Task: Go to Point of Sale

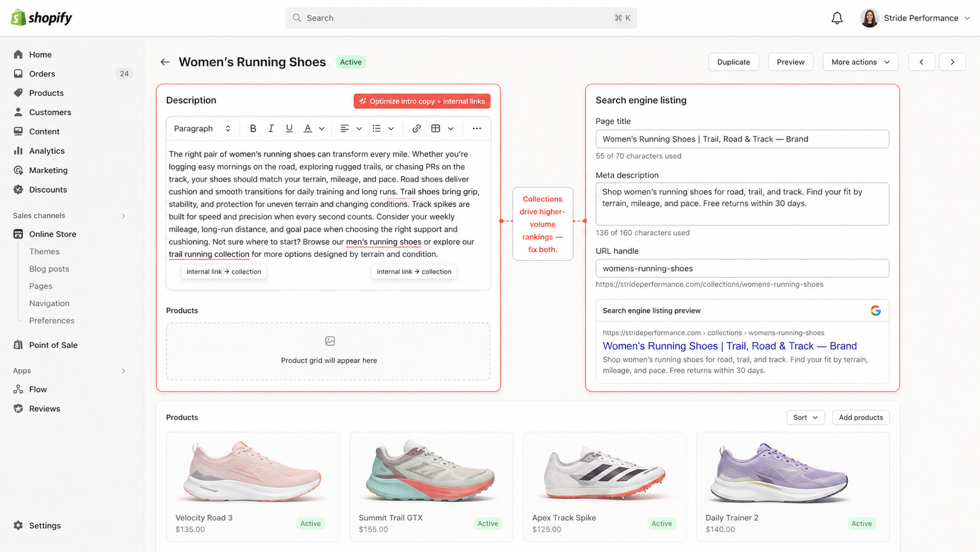Action: tap(53, 345)
